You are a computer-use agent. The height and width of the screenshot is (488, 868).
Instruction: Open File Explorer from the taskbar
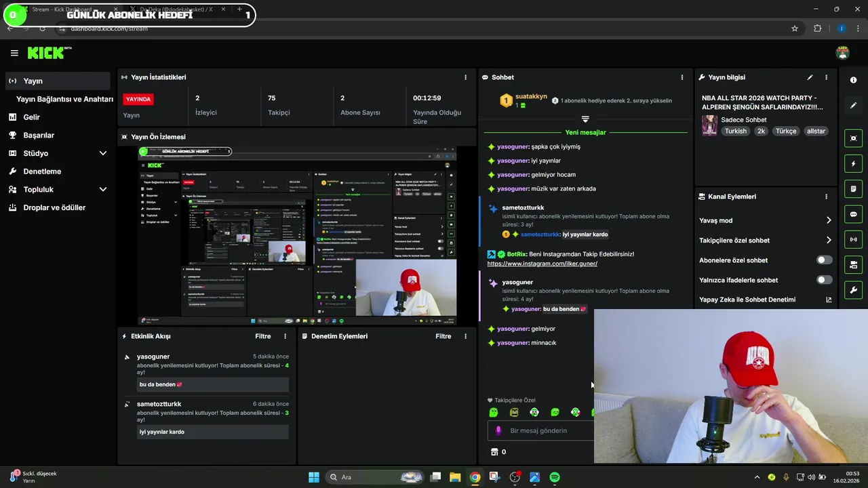[x=455, y=477]
